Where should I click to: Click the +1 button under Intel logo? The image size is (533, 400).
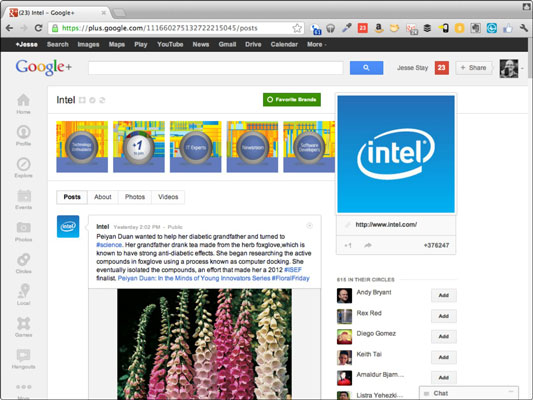click(348, 245)
